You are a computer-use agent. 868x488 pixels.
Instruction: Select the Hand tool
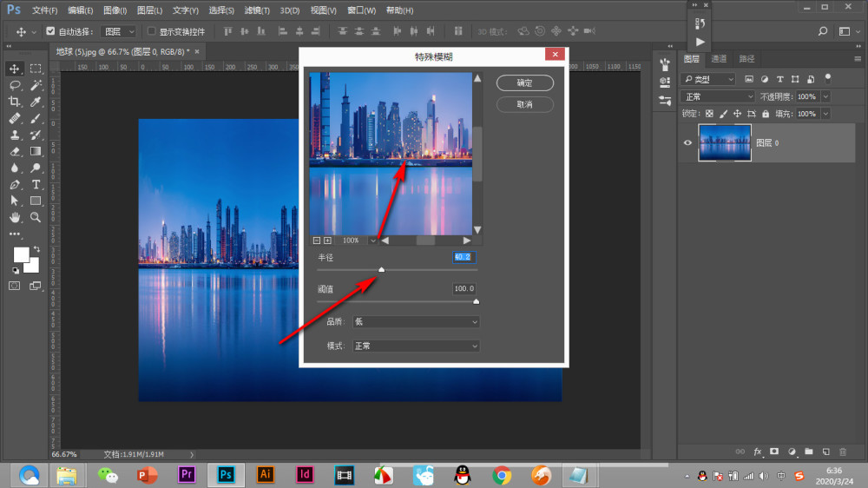pyautogui.click(x=15, y=217)
